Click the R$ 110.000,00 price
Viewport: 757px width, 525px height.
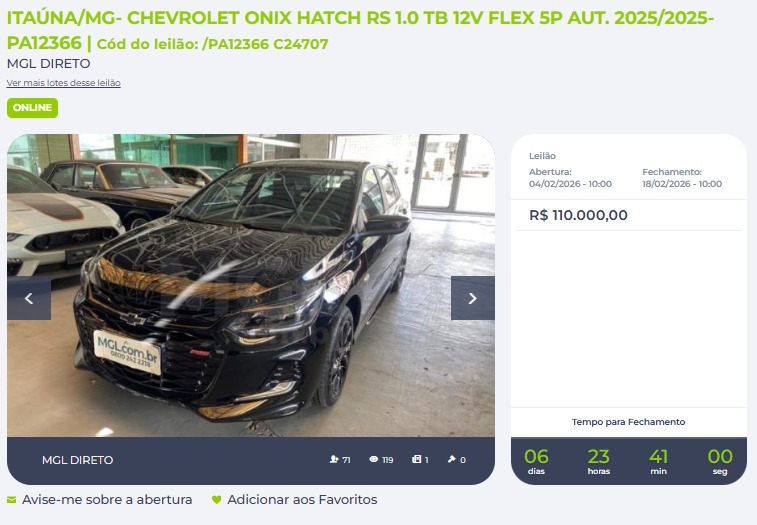tap(578, 215)
